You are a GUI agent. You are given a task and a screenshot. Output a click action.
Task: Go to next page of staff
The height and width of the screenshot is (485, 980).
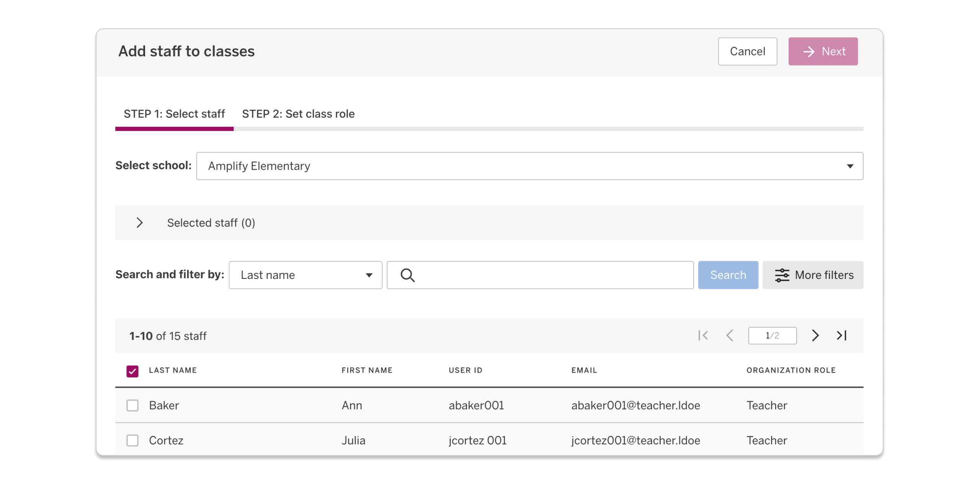[815, 336]
